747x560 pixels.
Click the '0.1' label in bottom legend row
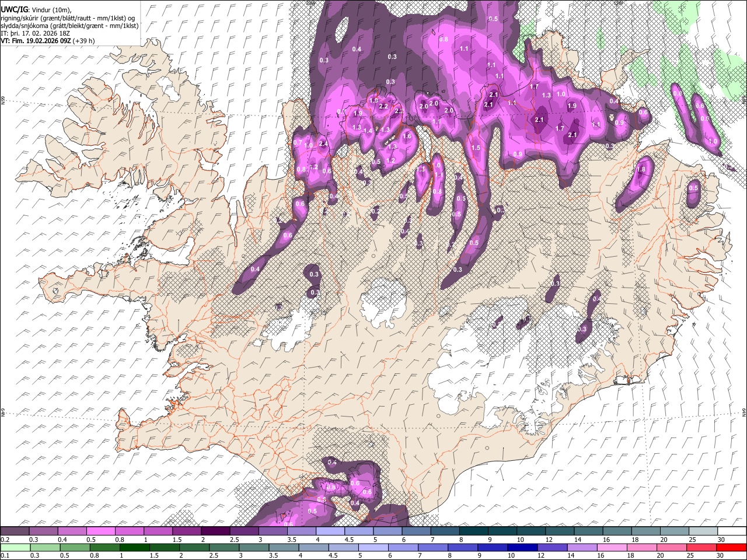(4, 555)
